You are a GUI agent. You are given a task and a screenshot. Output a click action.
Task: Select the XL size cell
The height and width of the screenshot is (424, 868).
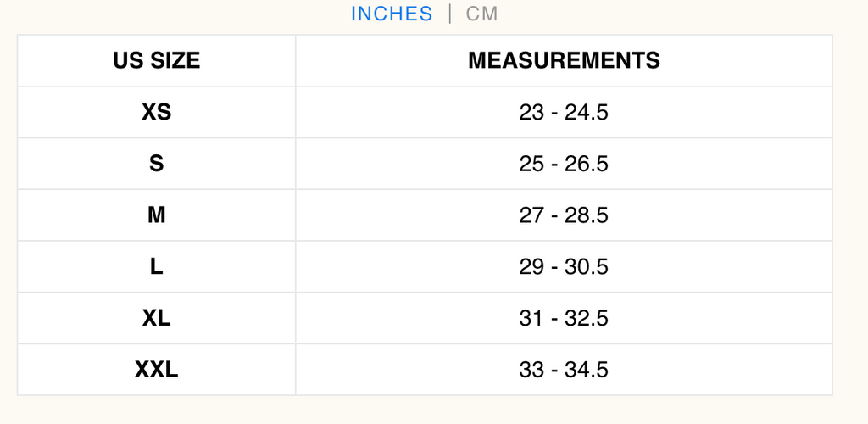(x=156, y=318)
